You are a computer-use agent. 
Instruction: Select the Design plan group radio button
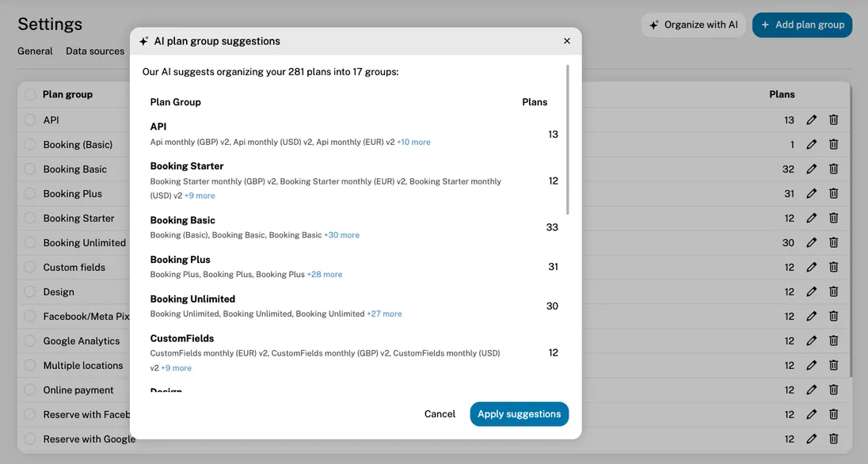[x=29, y=291]
